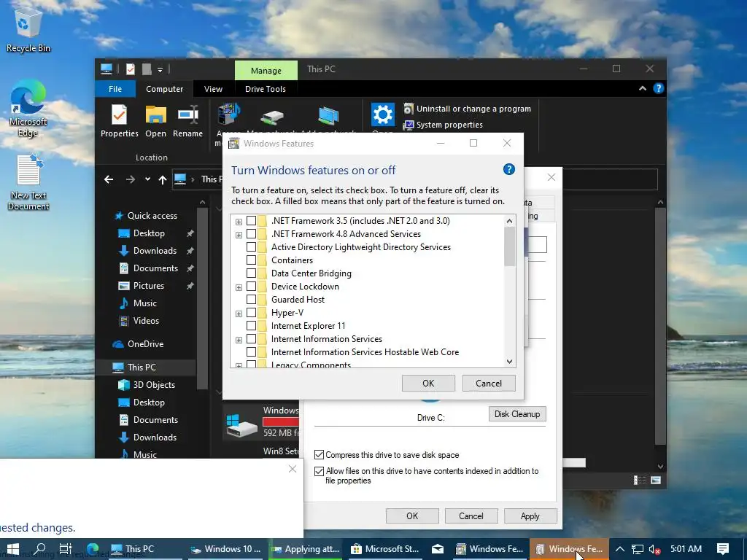This screenshot has width=747, height=560.
Task: Tick the Data Center Bridging checkbox
Action: pos(251,273)
